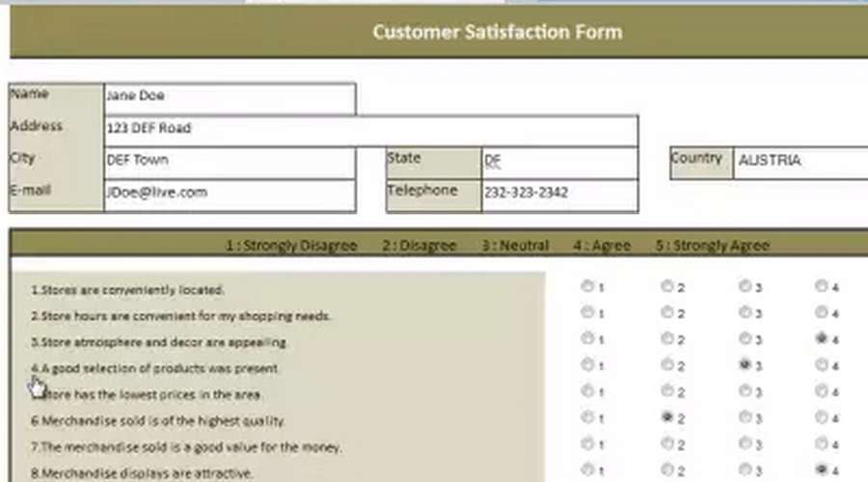The height and width of the screenshot is (482, 868).
Task: Click the Customer Satisfaction Form title
Action: pos(497,32)
